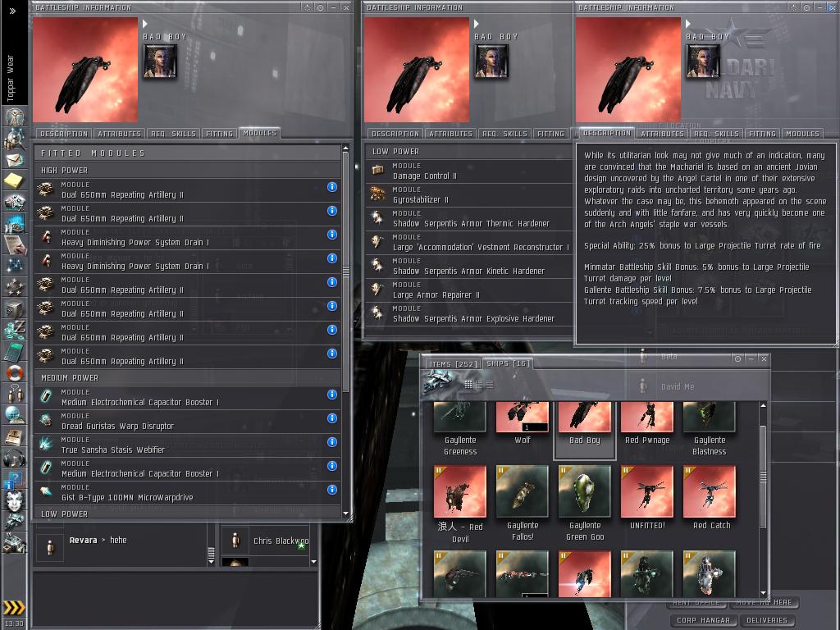
Task: Open the headphones Jukebox icon in sidebar
Action: coord(15,458)
